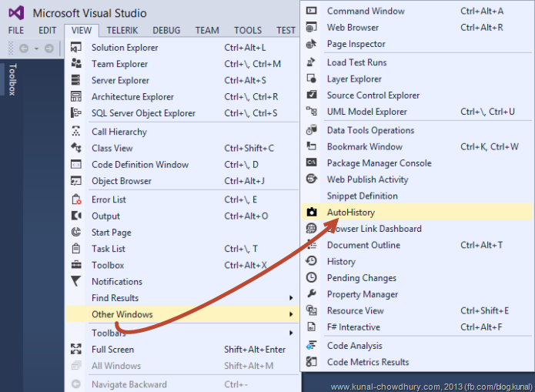Click the Command Window icon

point(311,11)
